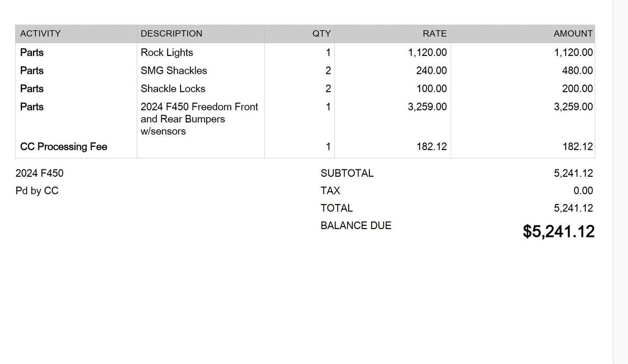Click the 182.12 processing fee amount
Image resolution: width=628 pixels, height=364 pixels.
577,146
